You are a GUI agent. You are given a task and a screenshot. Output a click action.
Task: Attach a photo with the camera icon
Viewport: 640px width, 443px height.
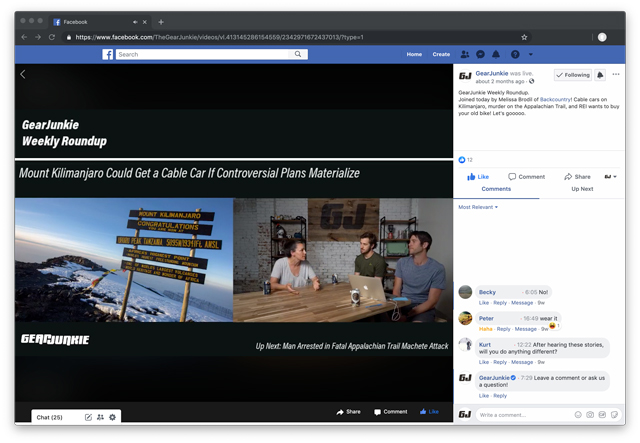590,415
